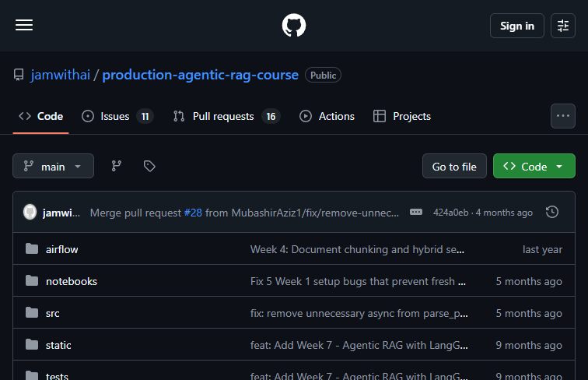Viewport: 588px width, 380px height.
Task: Open 'Week 4: Document chunking' commit message
Action: click(x=357, y=249)
